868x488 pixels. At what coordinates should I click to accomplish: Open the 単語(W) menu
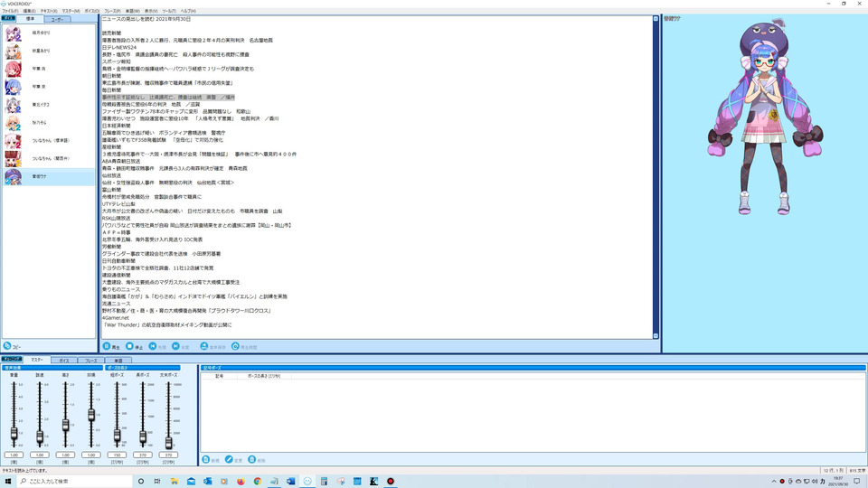[x=132, y=11]
